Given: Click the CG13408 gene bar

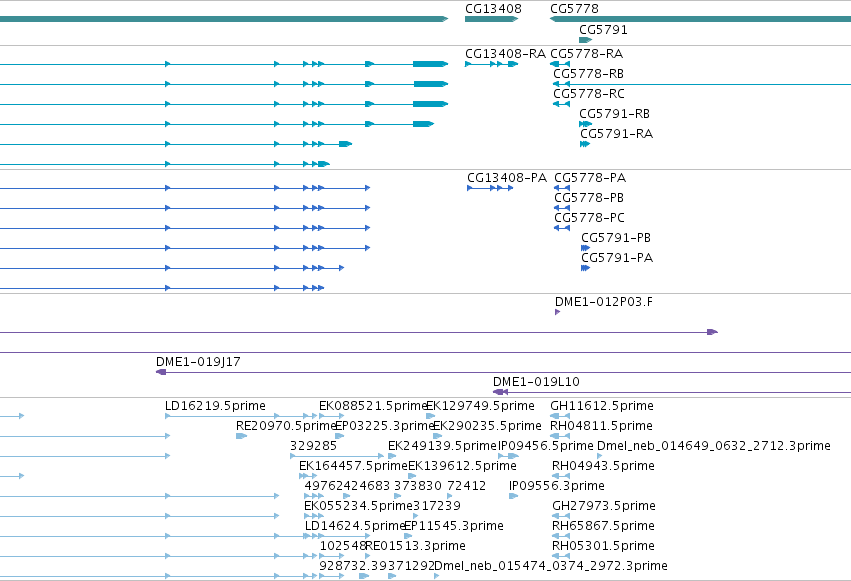Looking at the screenshot, I should tap(492, 19).
